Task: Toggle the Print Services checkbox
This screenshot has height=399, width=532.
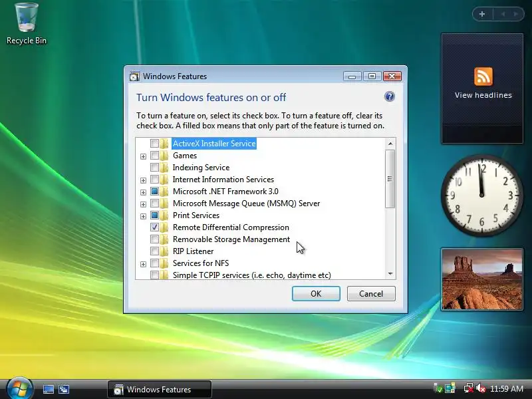Action: click(154, 215)
